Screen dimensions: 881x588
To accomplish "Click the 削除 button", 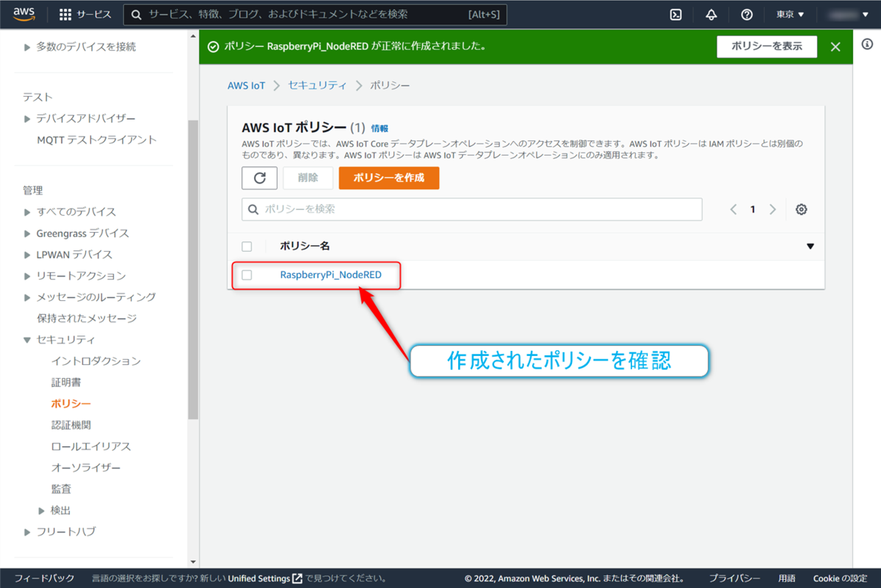I will (308, 178).
